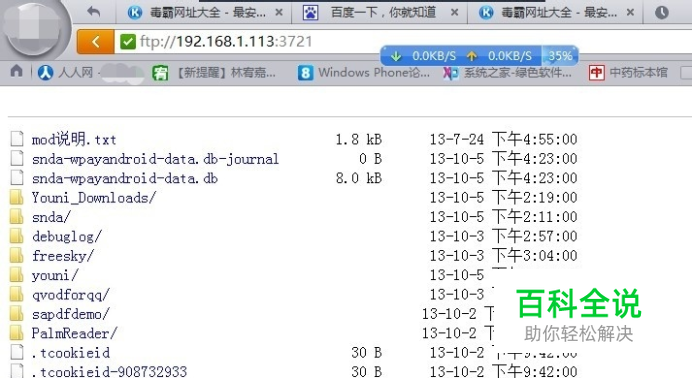Open the 【新提醒】林宥嘉 bookmark
Screen dimensions: 692x378
[214, 72]
